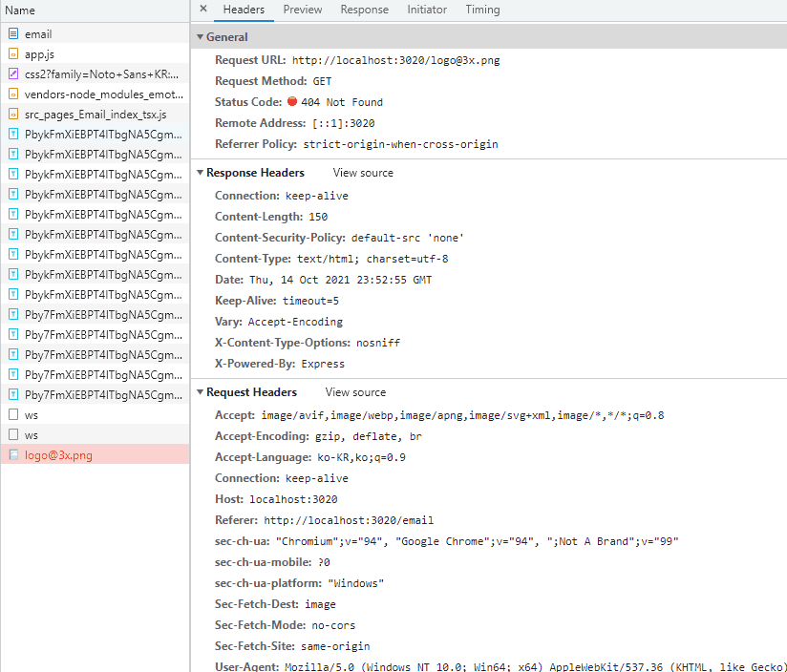Click the strict-origin-when-cross-origin referrer policy value
The width and height of the screenshot is (787, 672).
(400, 144)
